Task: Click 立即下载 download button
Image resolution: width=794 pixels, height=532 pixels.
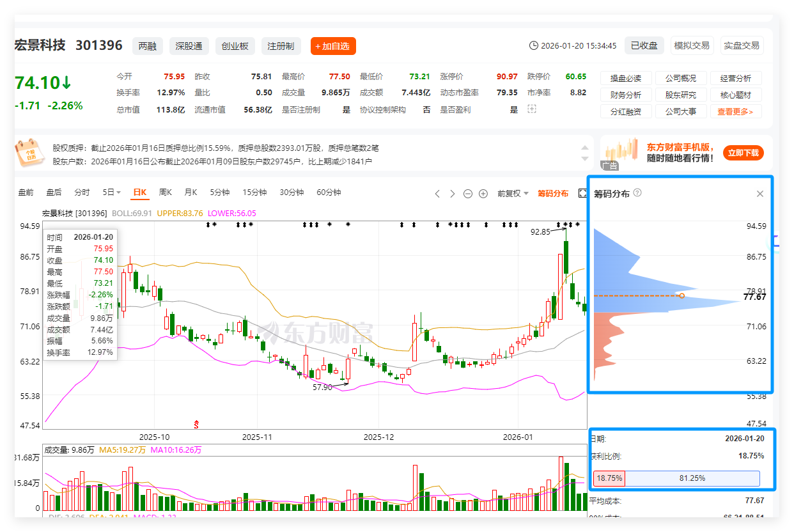Action: [743, 153]
